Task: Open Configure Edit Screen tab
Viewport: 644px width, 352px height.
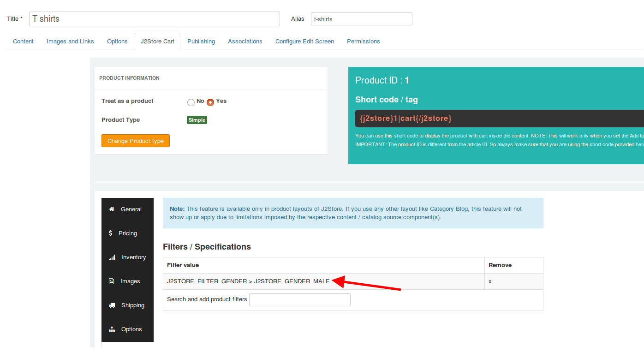Action: (304, 42)
